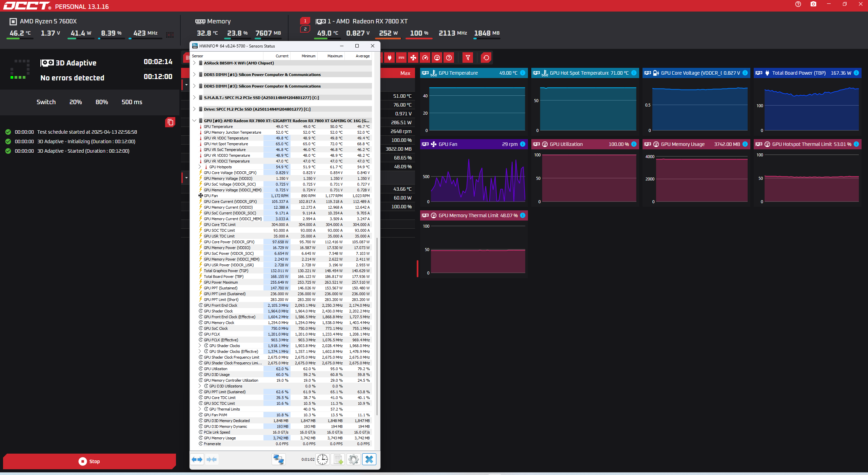Open OCCT help in title bar
Viewport: 868px width, 475px height.
tap(798, 4)
